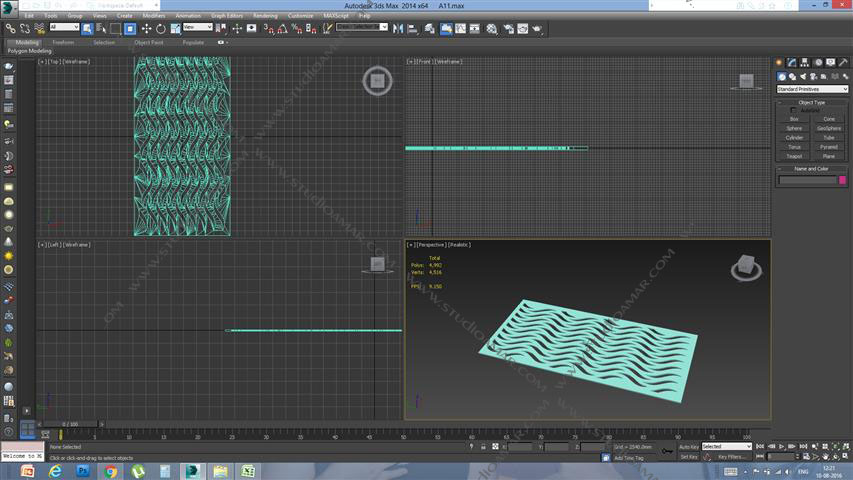The image size is (853, 480).
Task: Switch to the Freeform ribbon tab
Action: (63, 42)
